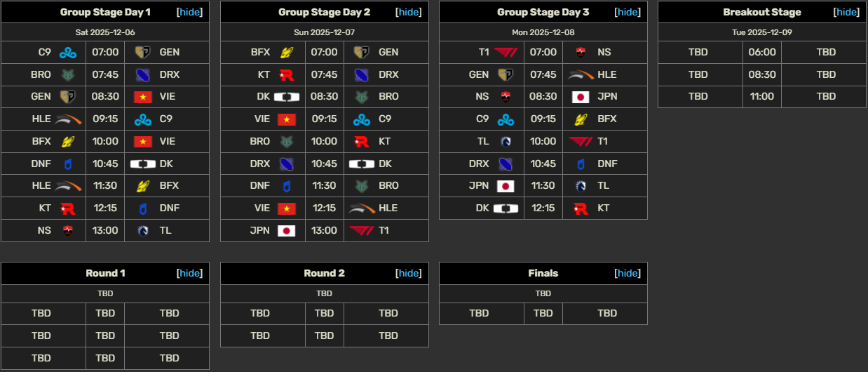This screenshot has height=372, width=868.
Task: Click the DRX logo in Day 3's 10:45 match
Action: [x=505, y=164]
